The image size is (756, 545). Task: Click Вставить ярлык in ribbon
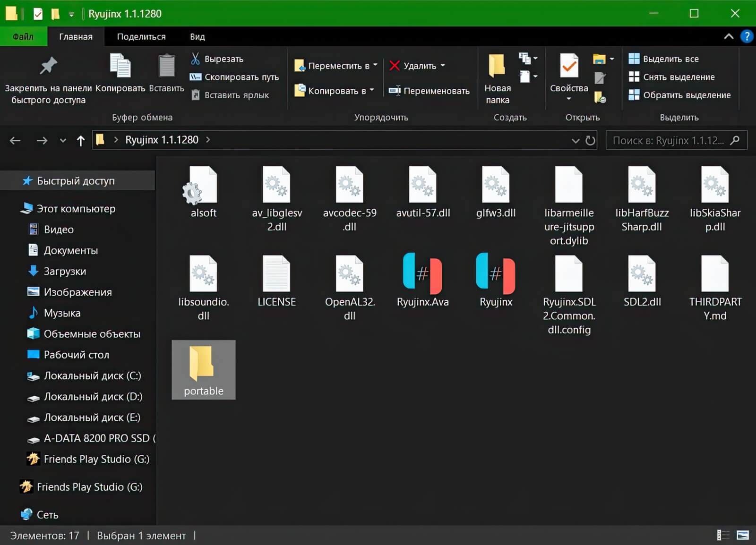230,95
